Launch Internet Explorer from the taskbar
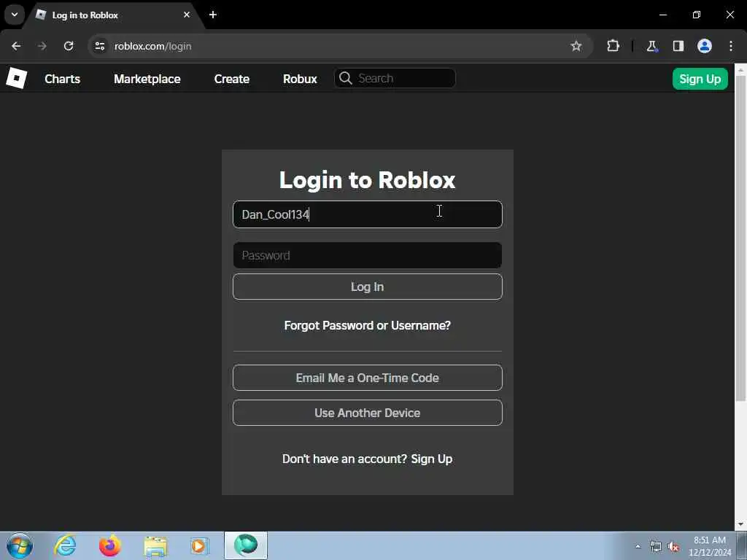Image resolution: width=747 pixels, height=560 pixels. point(65,545)
